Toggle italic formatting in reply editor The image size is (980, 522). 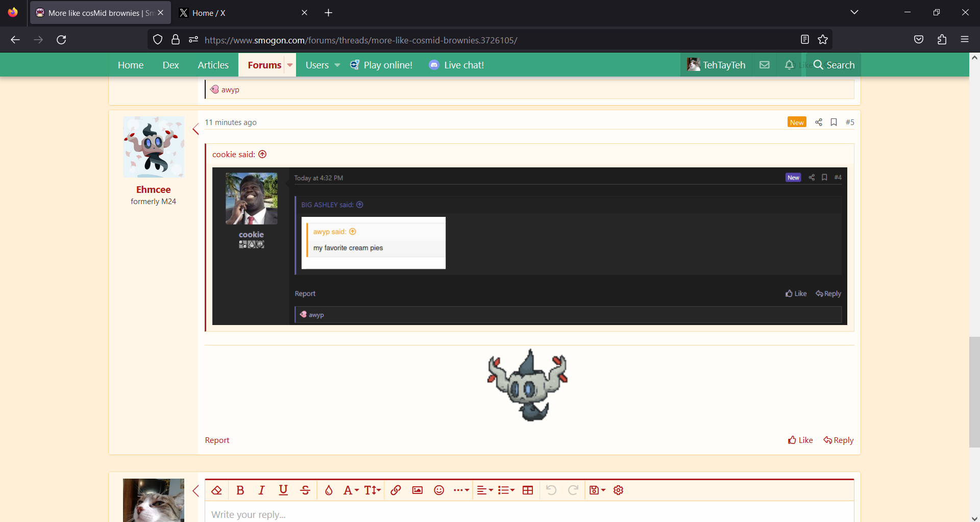point(261,490)
